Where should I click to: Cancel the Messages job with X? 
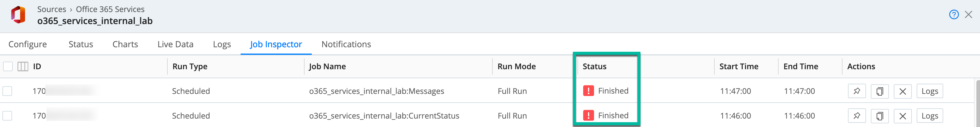point(902,91)
